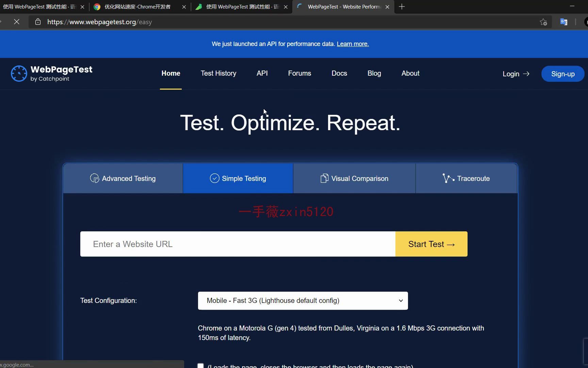Open Test History page
This screenshot has width=588, height=368.
coord(218,74)
